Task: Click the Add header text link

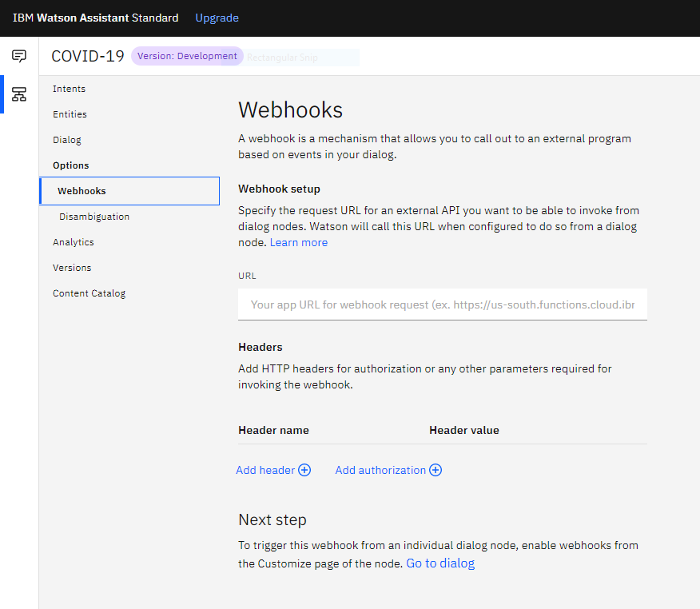Action: pyautogui.click(x=265, y=470)
